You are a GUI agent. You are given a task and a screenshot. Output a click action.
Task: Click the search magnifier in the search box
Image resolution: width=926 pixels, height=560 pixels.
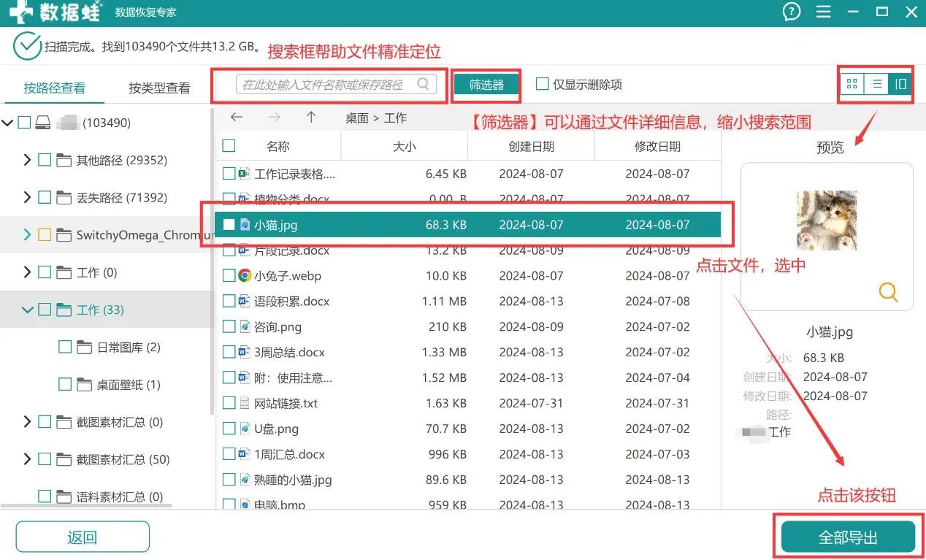[x=424, y=84]
